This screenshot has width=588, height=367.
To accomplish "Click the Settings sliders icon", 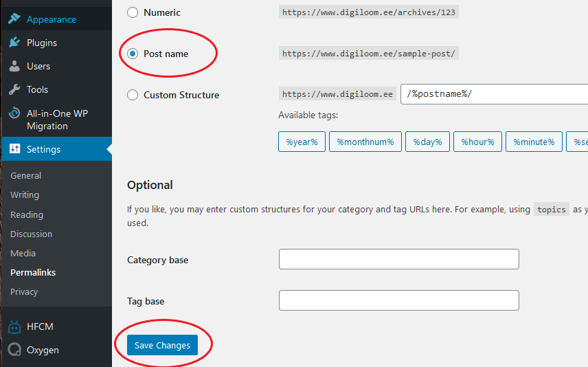I will click(14, 148).
